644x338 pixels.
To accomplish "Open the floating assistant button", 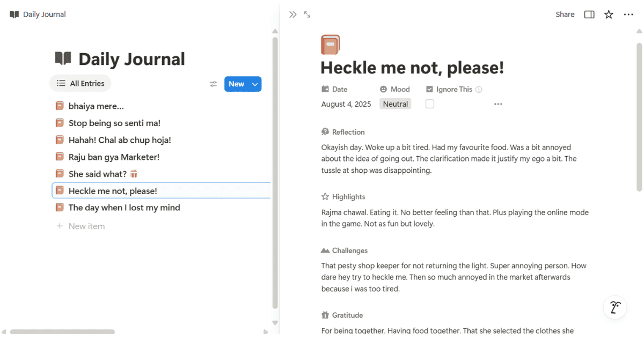I will coord(615,307).
